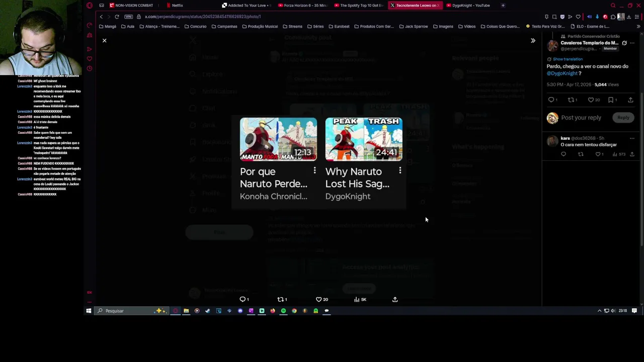Open Spotify from the taskbar
644x362 pixels.
point(283,311)
